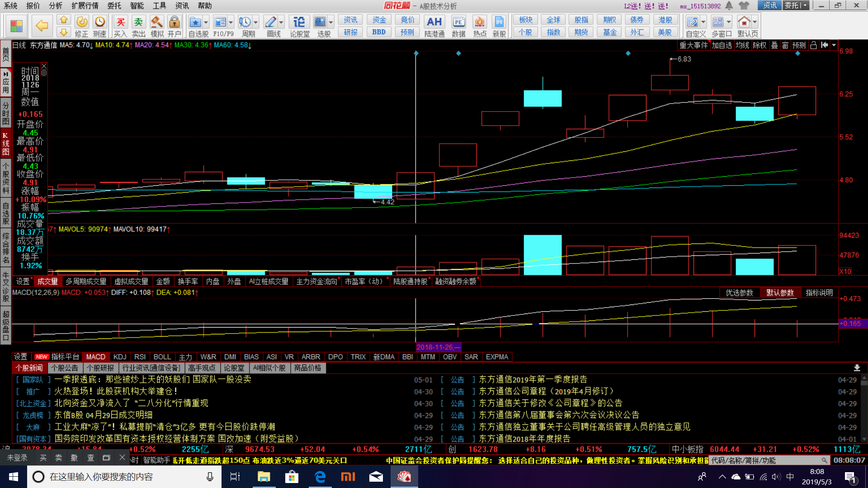Click the notification bell icon in title bar
The height and width of the screenshot is (488, 868).
pyautogui.click(x=729, y=5)
